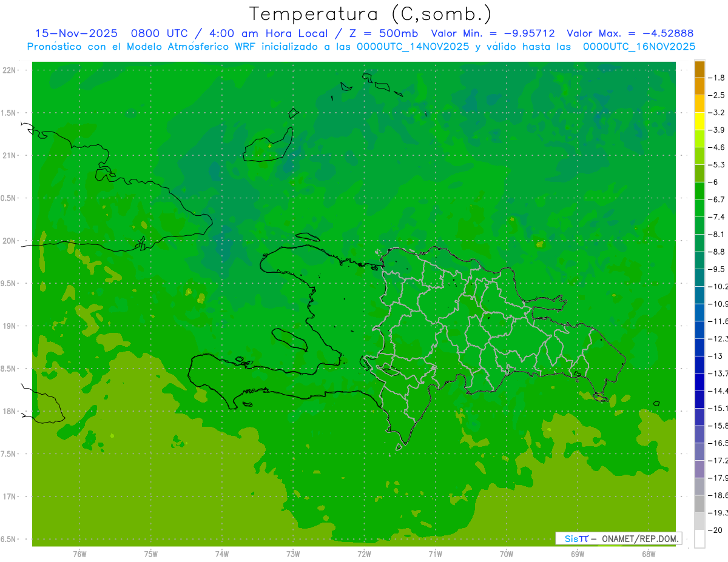
Task: Click the -14.4 legend value
Action: 718,390
